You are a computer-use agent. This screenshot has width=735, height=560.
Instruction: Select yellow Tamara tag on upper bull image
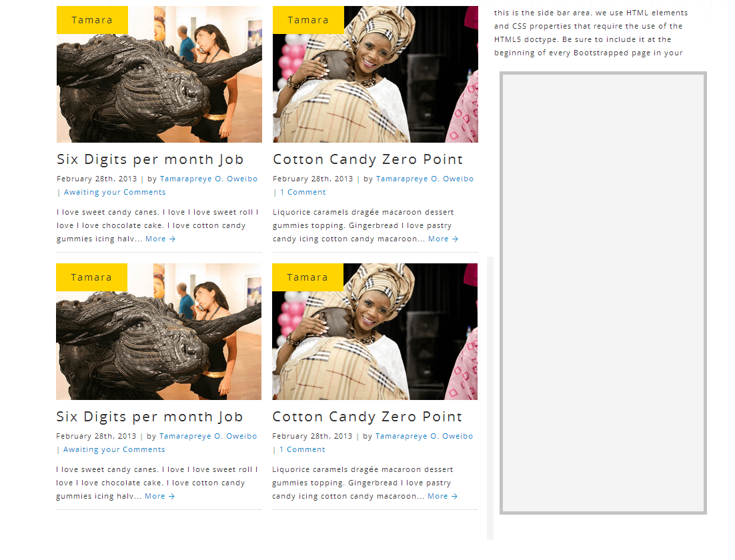(92, 20)
